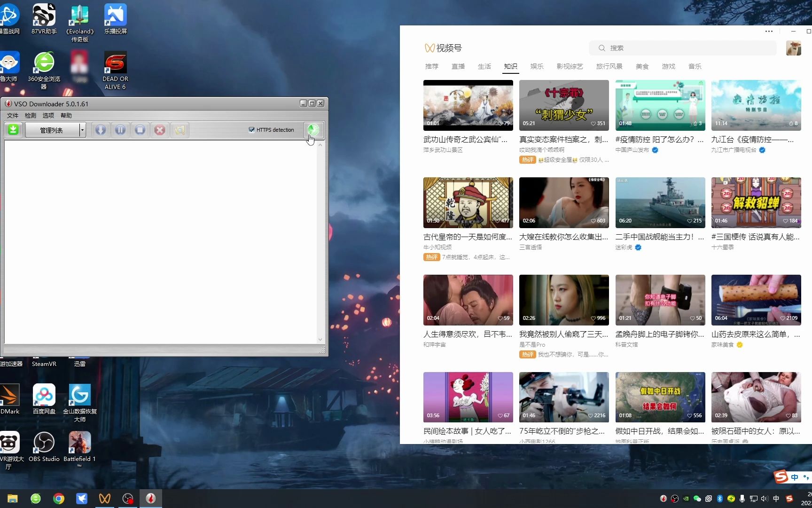Click the green add-download button in VSO Downloader
Image resolution: width=812 pixels, height=508 pixels.
pos(13,130)
